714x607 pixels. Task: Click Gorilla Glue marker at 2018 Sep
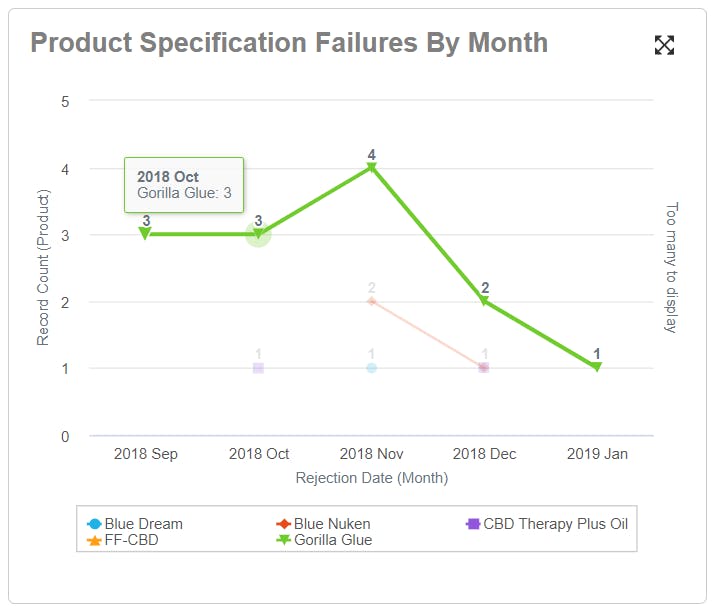tap(145, 234)
